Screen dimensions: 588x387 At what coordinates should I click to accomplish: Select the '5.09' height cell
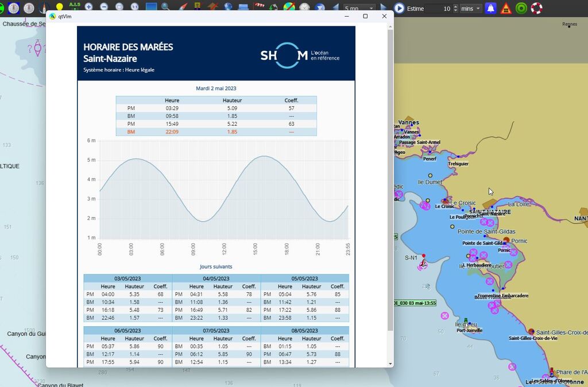click(x=232, y=108)
